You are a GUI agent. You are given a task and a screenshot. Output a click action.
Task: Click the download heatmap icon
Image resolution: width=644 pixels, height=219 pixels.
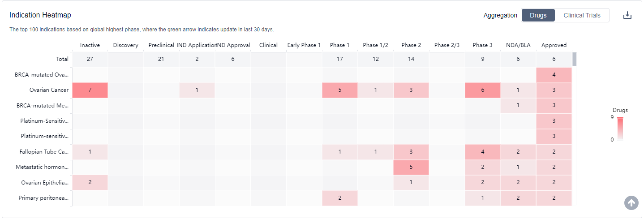[x=627, y=15]
